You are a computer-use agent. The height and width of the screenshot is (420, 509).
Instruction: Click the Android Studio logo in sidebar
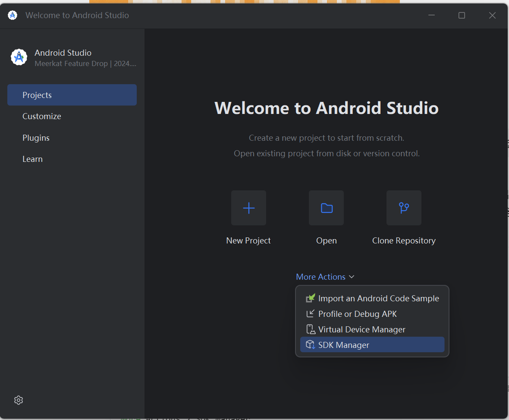pyautogui.click(x=19, y=57)
